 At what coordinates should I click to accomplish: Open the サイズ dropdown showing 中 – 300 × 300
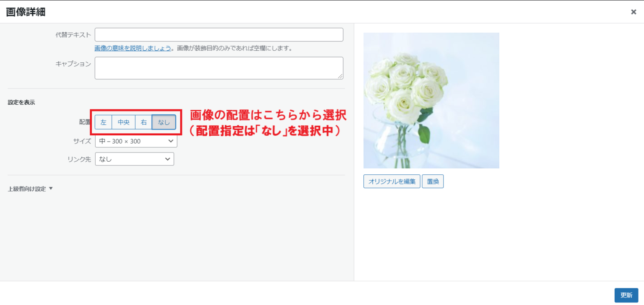click(x=136, y=141)
